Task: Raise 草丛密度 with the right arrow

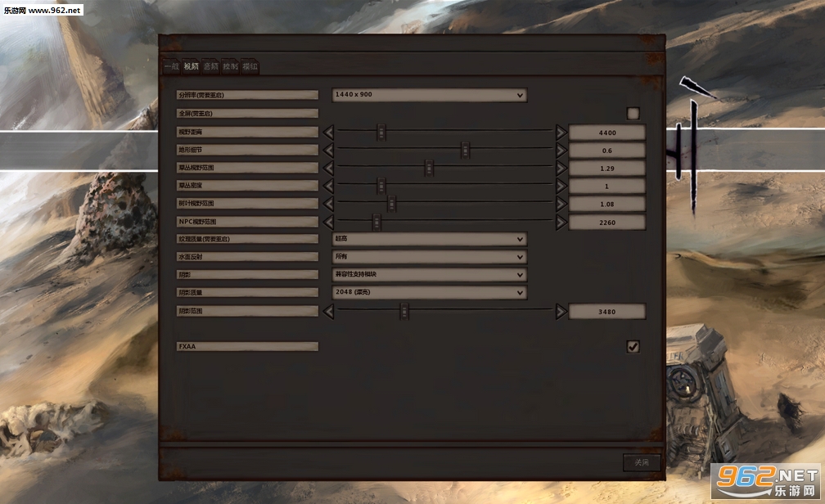Action: click(x=561, y=186)
